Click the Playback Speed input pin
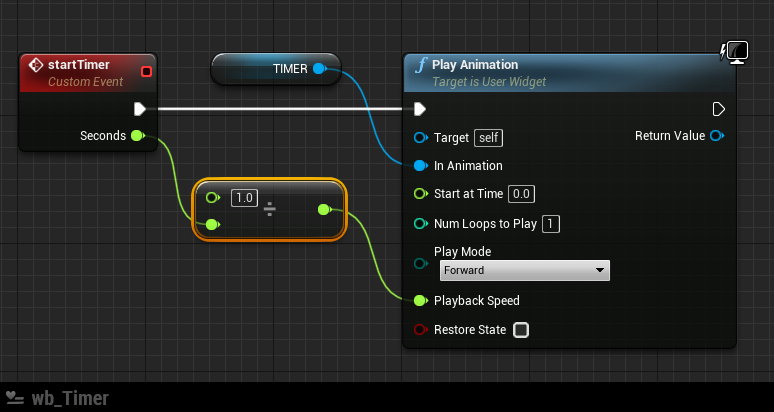Viewport: 774px width, 412px height. [421, 300]
